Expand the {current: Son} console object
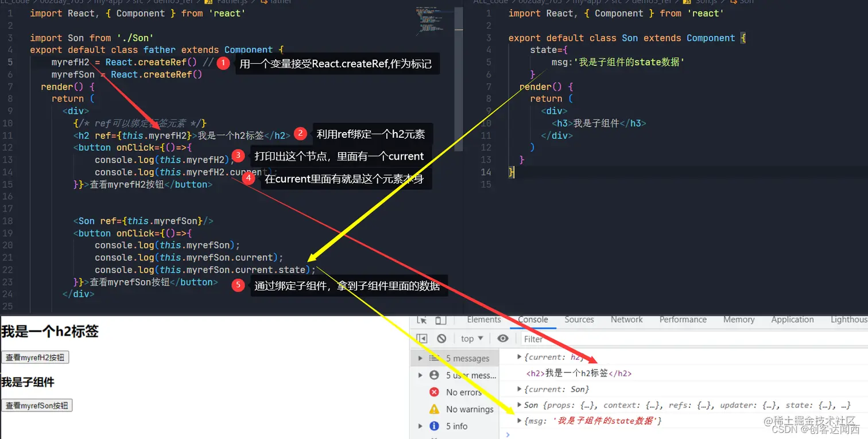 point(520,389)
